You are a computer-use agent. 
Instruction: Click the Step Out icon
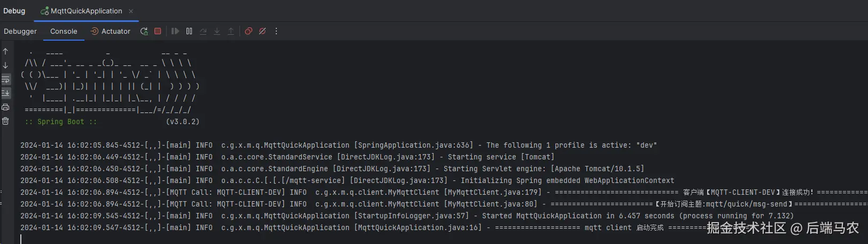231,32
